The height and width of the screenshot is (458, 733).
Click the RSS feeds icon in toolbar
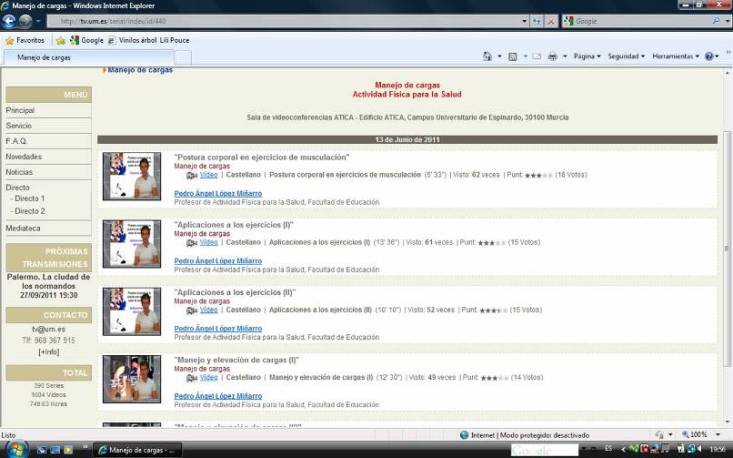(x=513, y=57)
